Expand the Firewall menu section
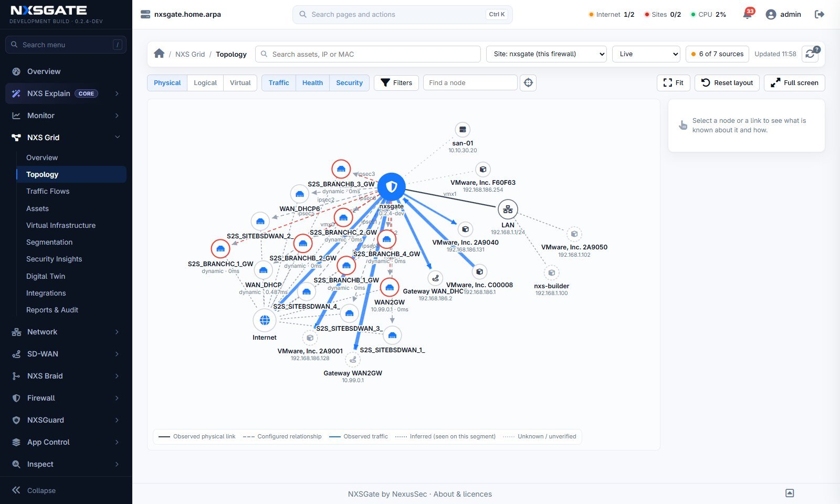 [66, 398]
